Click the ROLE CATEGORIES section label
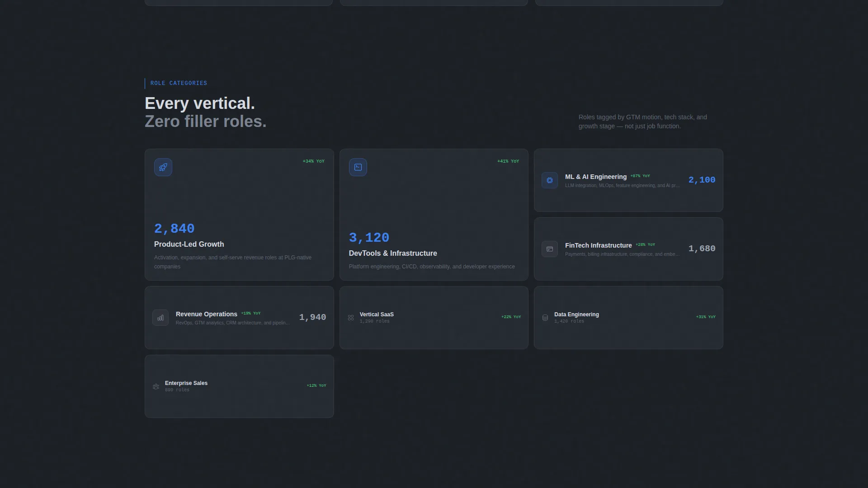This screenshot has height=488, width=868. (179, 83)
